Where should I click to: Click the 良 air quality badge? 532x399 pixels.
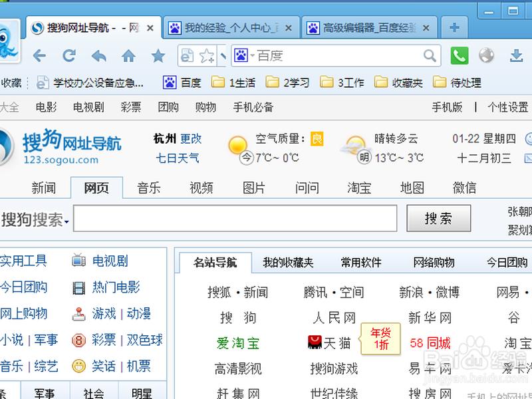(x=317, y=139)
